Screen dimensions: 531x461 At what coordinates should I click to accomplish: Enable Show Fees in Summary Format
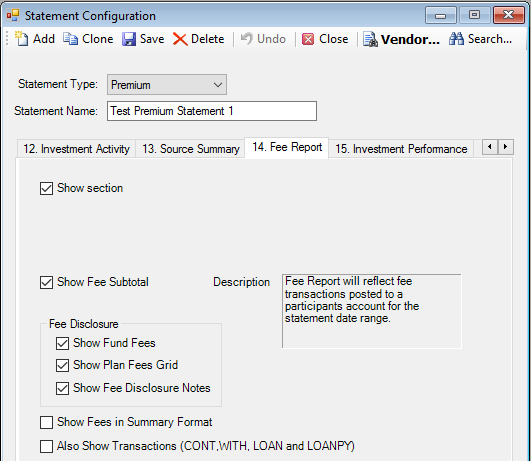(x=46, y=422)
